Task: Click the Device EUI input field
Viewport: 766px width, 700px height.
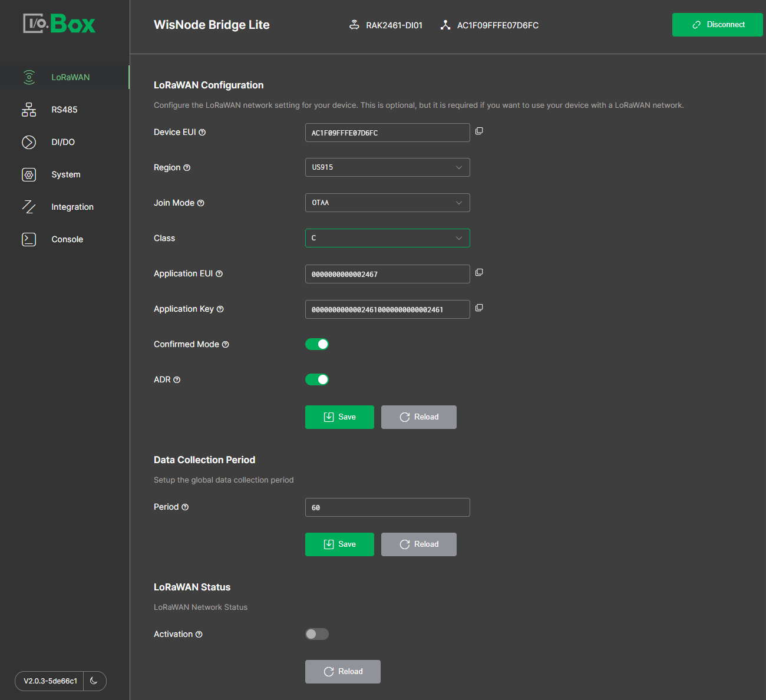Action: pos(388,133)
